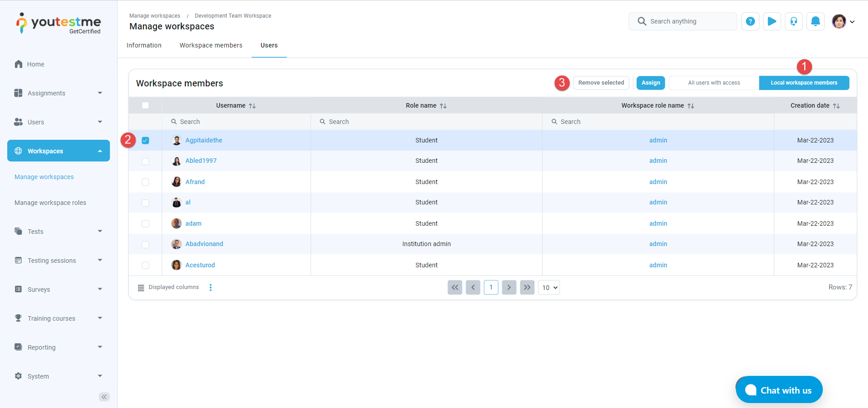The height and width of the screenshot is (408, 868).
Task: Open the notifications bell
Action: (x=815, y=21)
